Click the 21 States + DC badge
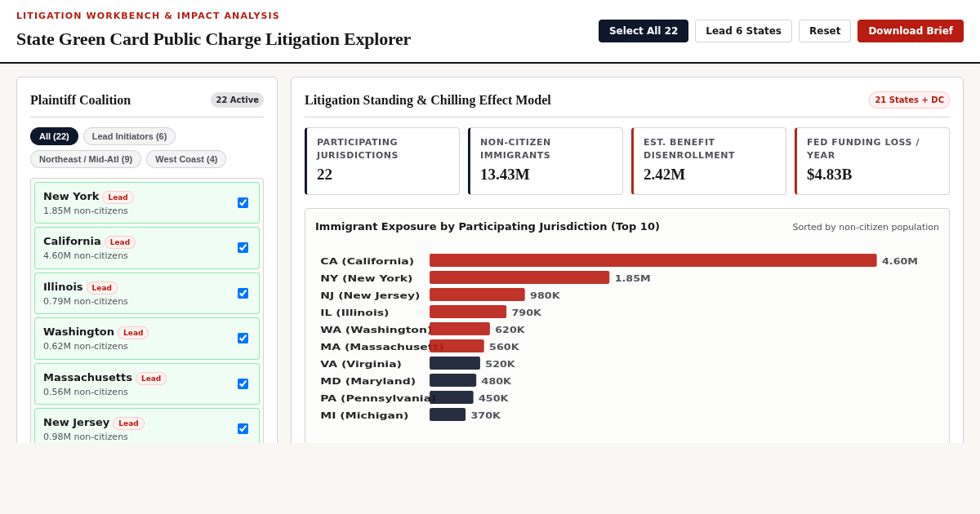The image size is (980, 514). (909, 100)
